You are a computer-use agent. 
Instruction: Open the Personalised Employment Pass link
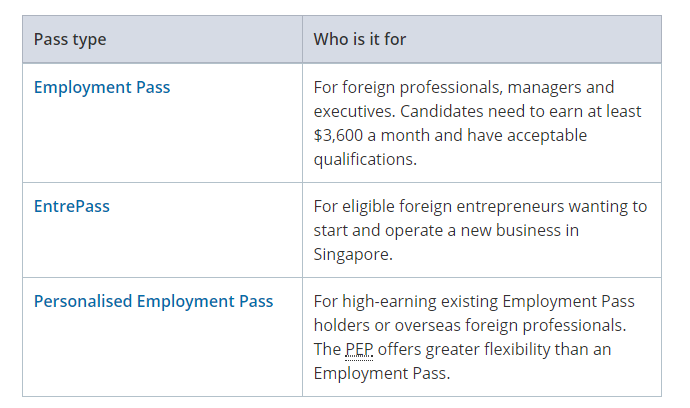click(x=153, y=301)
